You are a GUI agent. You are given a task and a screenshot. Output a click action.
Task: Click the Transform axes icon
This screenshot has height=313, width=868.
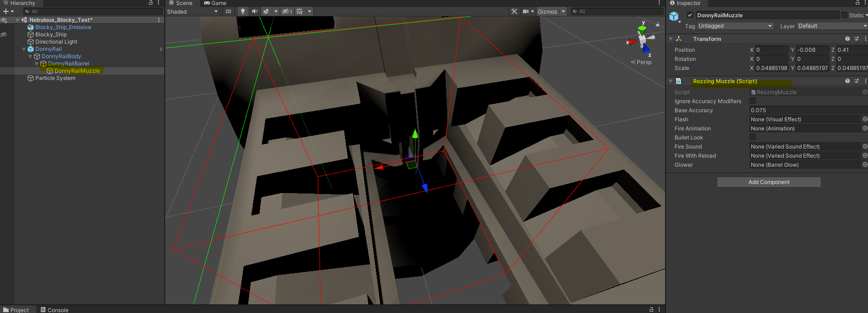[679, 39]
